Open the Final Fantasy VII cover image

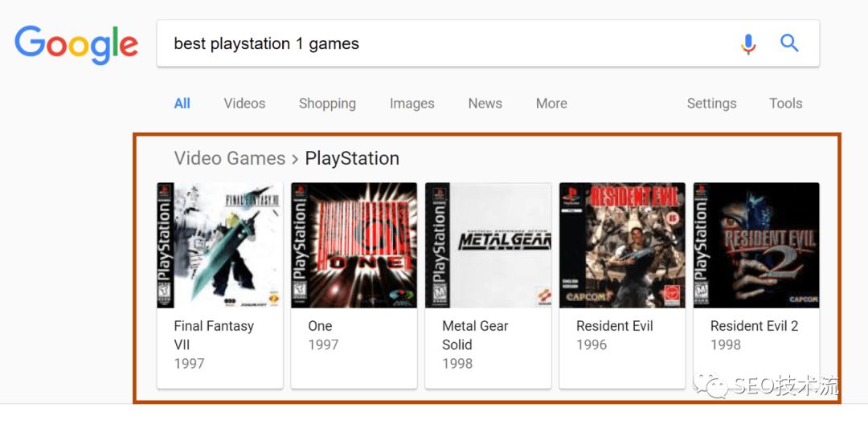tap(219, 245)
